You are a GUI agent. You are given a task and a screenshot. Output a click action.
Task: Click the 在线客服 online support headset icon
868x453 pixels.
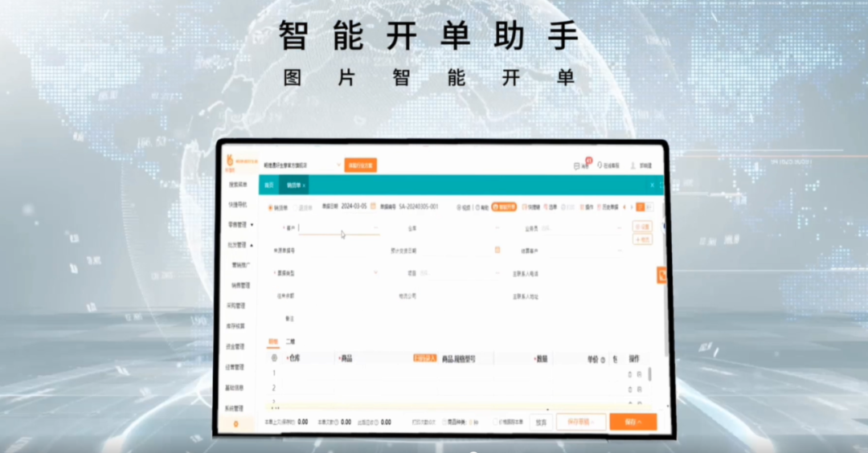(600, 165)
